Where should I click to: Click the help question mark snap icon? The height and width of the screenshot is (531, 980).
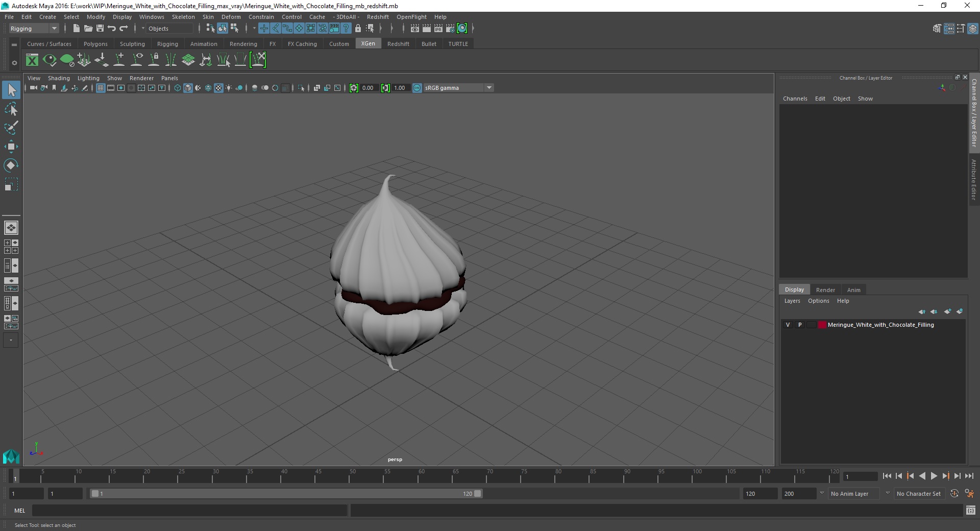tap(346, 29)
